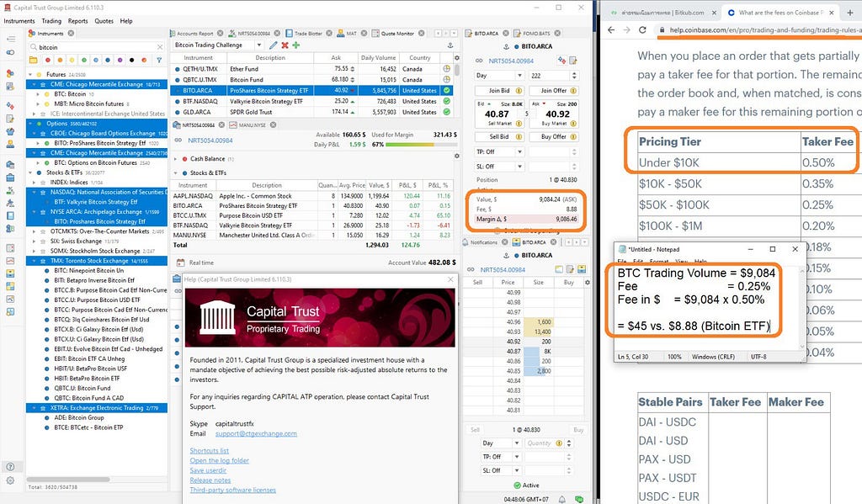Open the TP: Off dropdown in top order panel
The image size is (862, 504).
[x=519, y=151]
